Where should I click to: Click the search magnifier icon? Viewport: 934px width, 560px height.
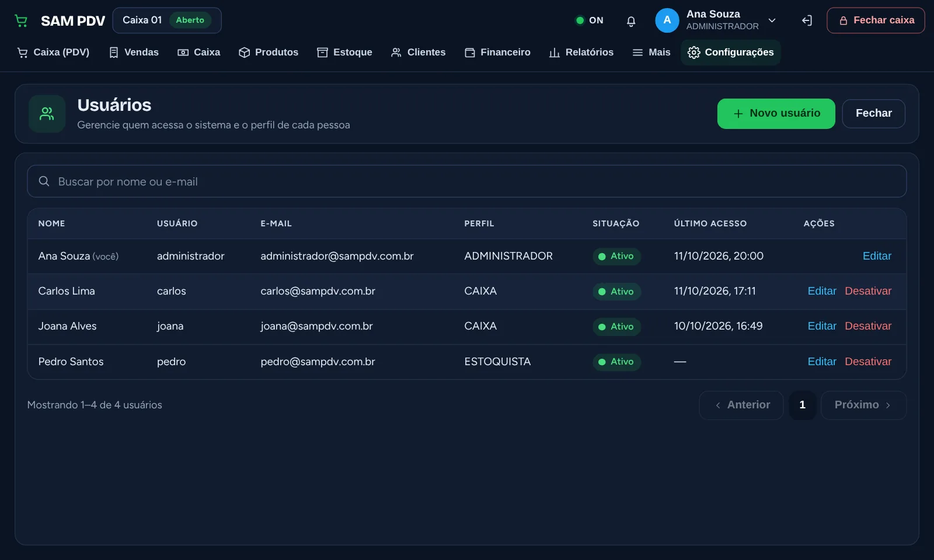coord(44,181)
